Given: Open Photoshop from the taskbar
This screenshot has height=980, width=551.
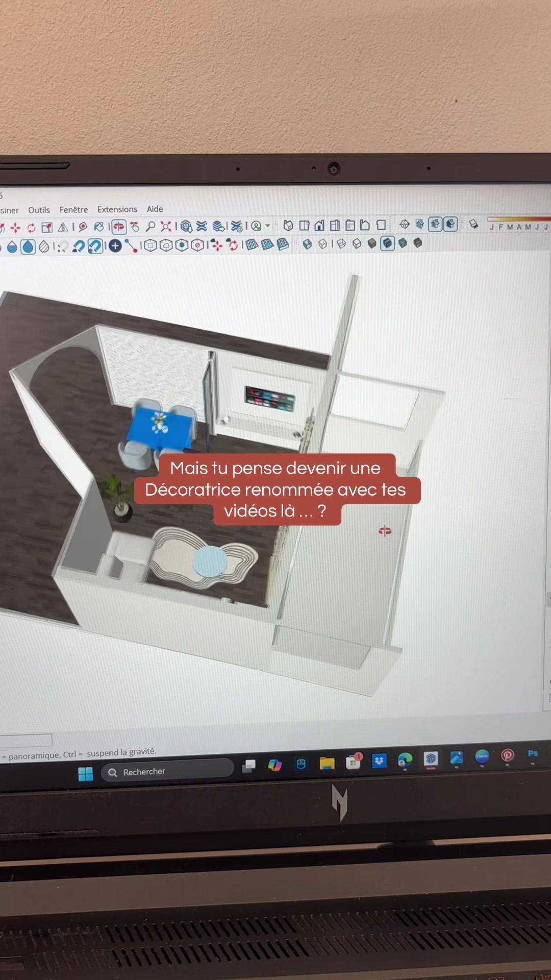Looking at the screenshot, I should (x=533, y=753).
